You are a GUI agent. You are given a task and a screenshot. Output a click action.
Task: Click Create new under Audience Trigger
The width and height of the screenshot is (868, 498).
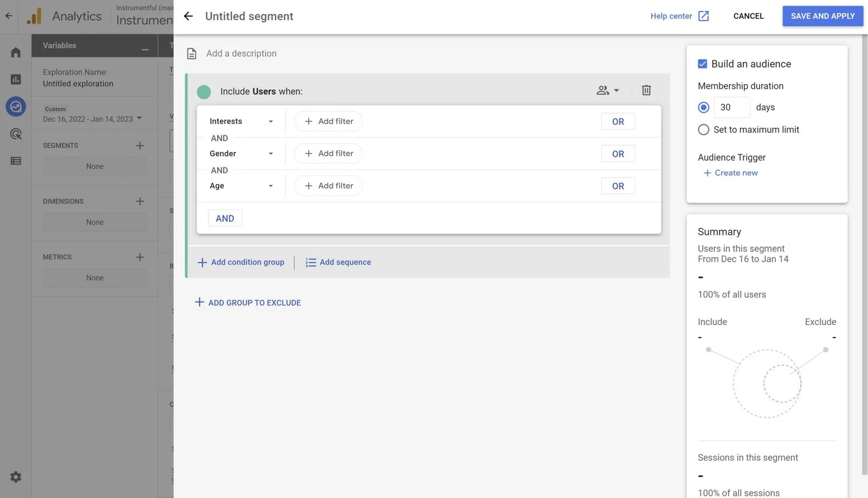730,172
